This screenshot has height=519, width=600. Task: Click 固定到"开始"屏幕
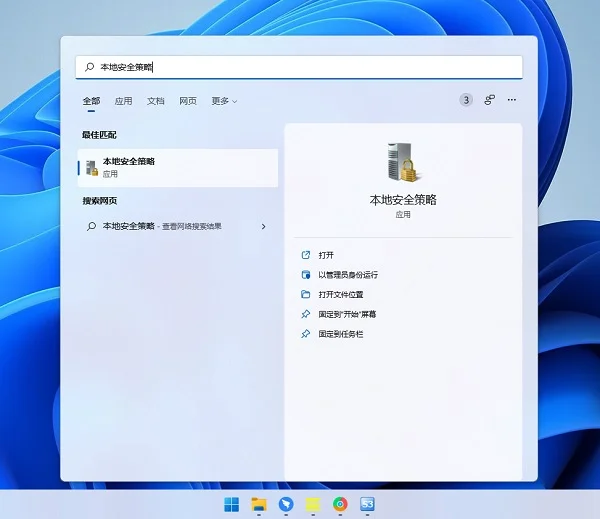click(347, 314)
